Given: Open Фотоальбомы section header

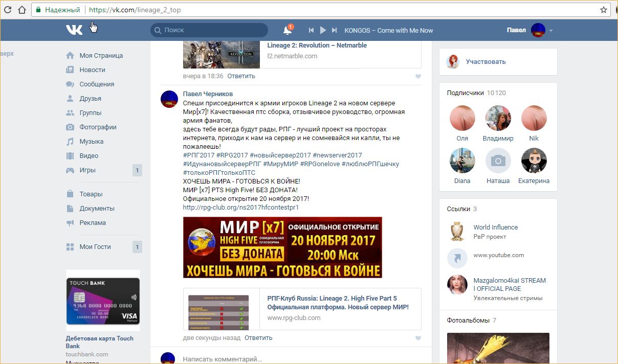Looking at the screenshot, I should [471, 320].
